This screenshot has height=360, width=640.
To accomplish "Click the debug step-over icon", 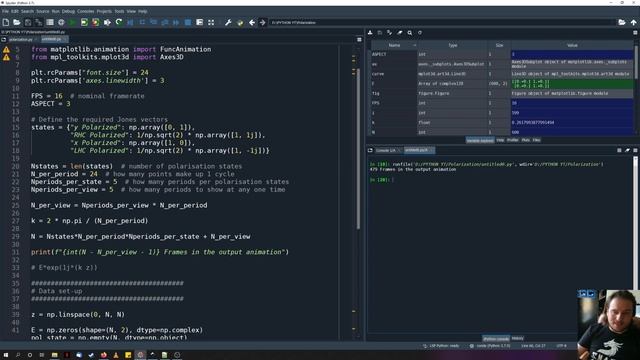I will coord(142,22).
